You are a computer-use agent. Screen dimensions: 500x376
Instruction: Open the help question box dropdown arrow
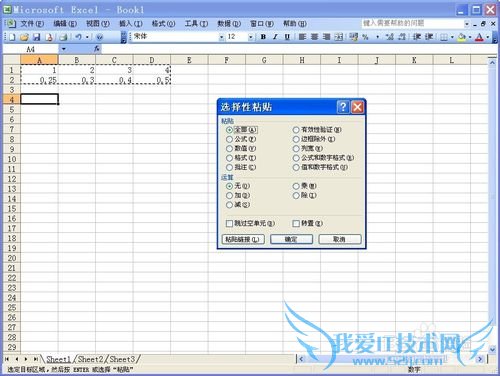pos(466,24)
